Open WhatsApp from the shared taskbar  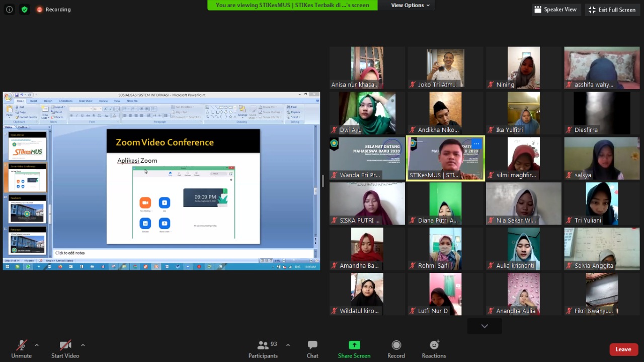click(x=28, y=266)
